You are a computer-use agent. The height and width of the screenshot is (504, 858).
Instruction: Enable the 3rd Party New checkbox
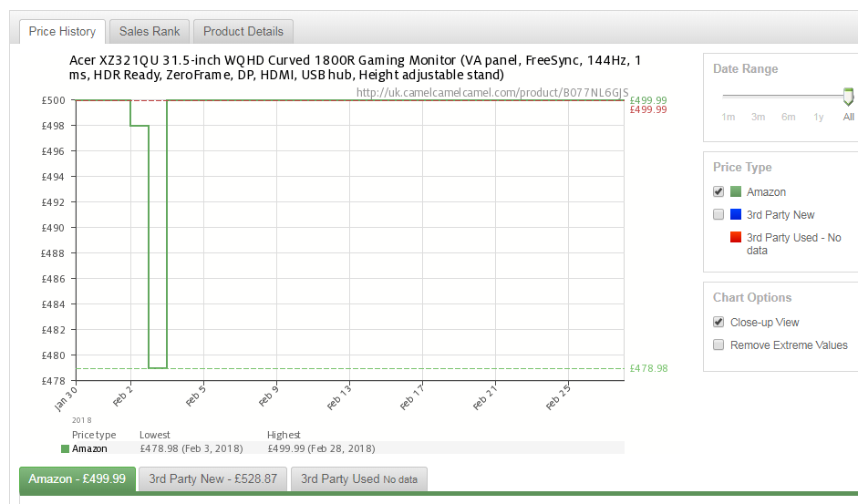(x=718, y=214)
